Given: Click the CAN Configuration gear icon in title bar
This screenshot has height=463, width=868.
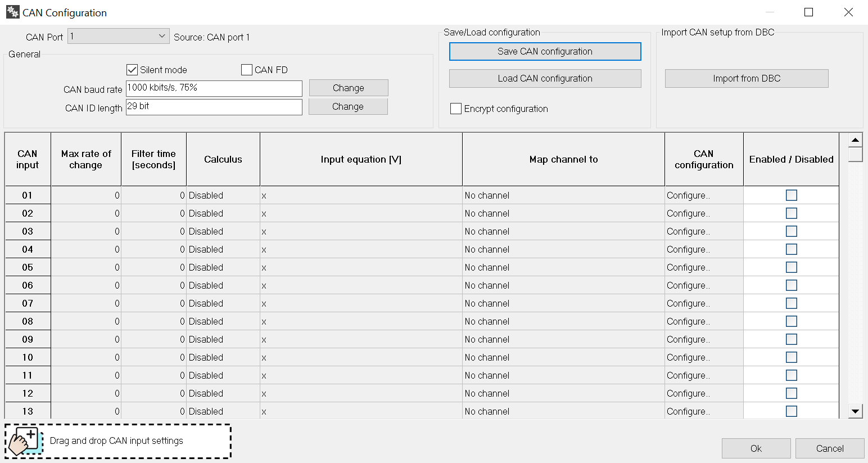Looking at the screenshot, I should pos(12,12).
